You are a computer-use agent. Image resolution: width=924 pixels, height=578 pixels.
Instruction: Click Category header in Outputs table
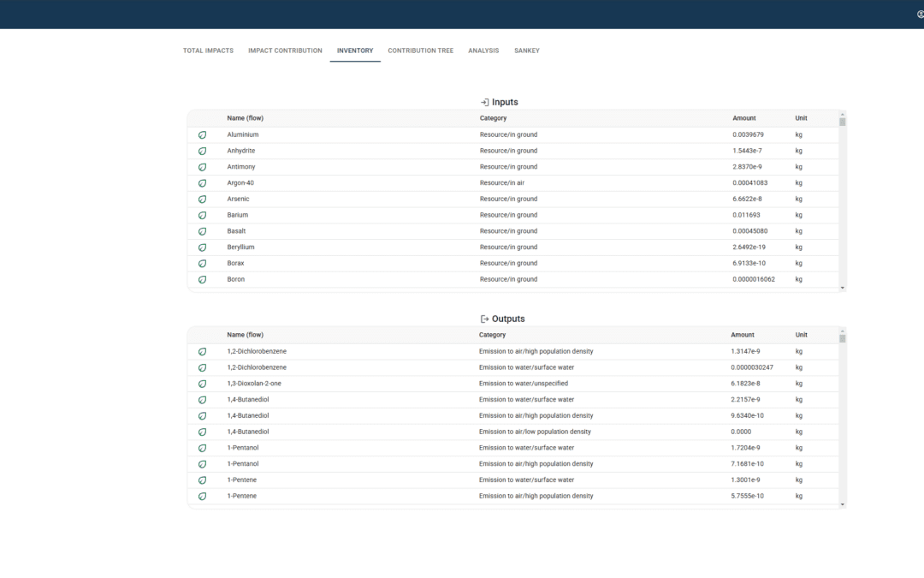click(492, 335)
